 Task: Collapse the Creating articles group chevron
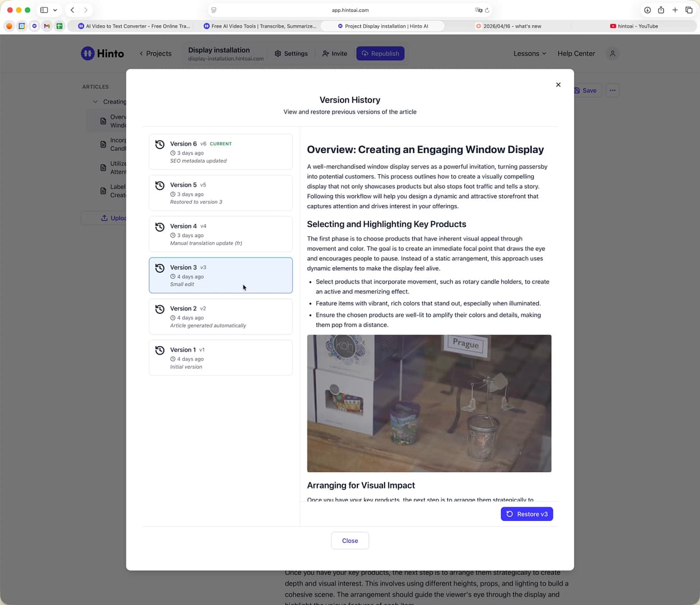click(95, 101)
